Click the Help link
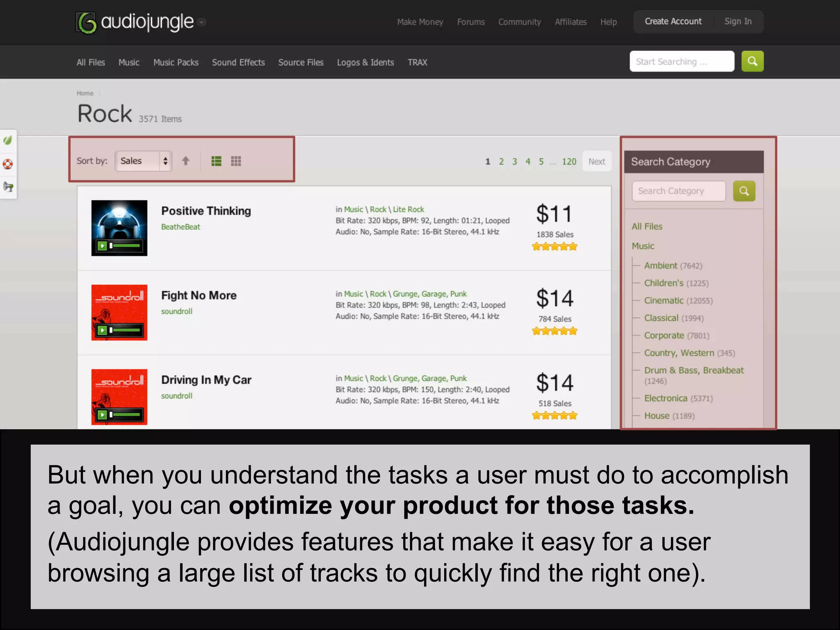840x630 pixels. (608, 22)
